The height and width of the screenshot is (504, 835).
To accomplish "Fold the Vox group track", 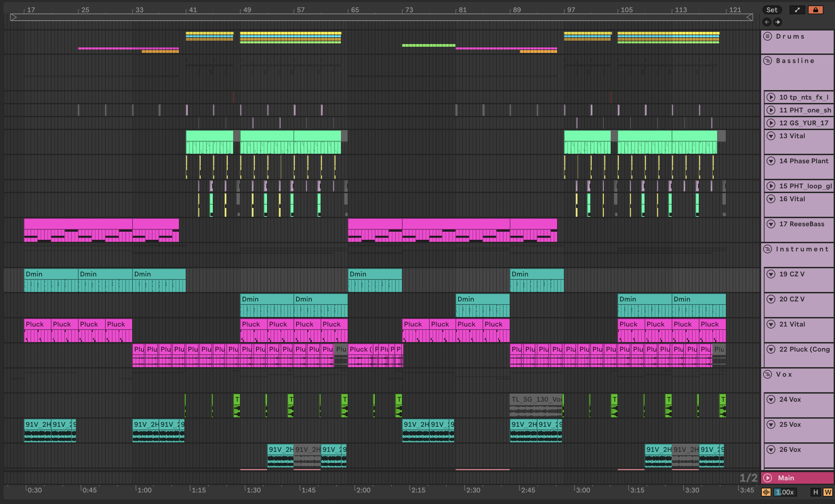I will (x=768, y=374).
